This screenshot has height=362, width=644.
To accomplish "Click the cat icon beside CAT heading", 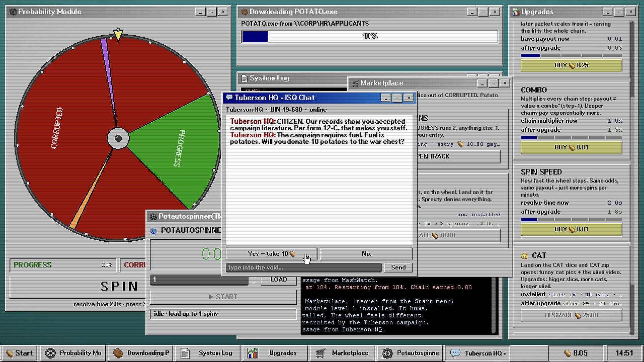I will 524,256.
